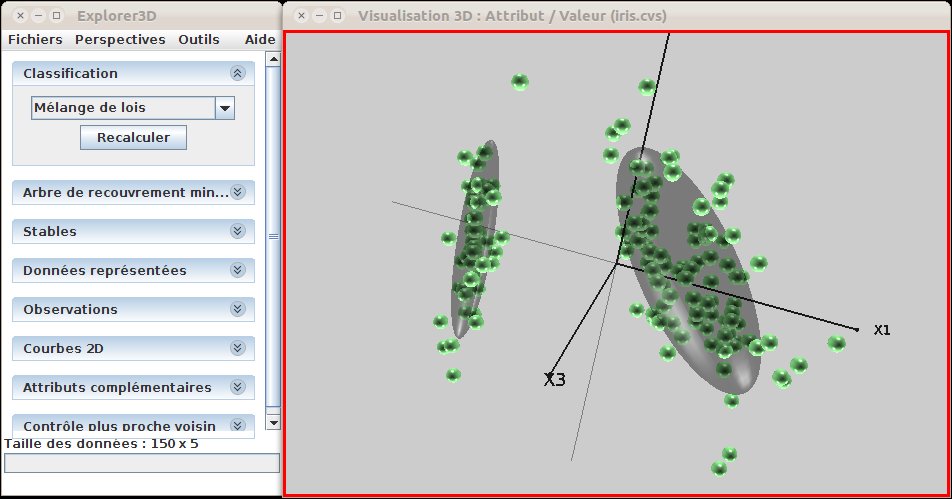Minimize the Explorer3D window

click(38, 16)
